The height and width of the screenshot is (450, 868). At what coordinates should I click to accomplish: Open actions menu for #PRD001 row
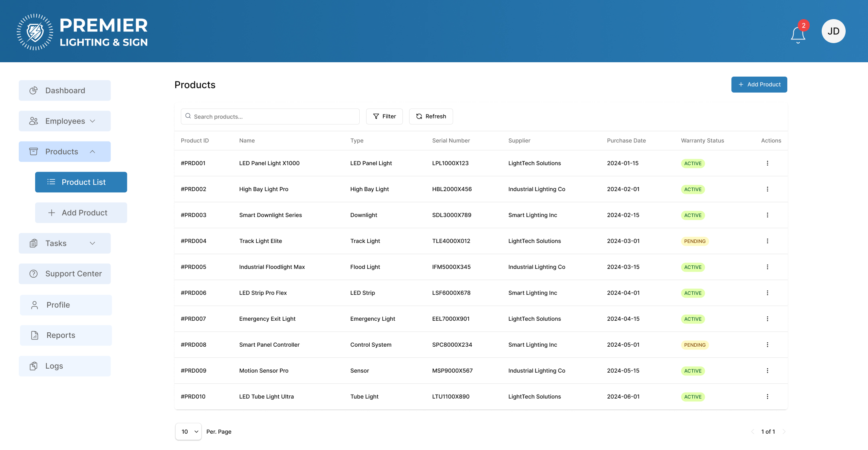coord(767,163)
